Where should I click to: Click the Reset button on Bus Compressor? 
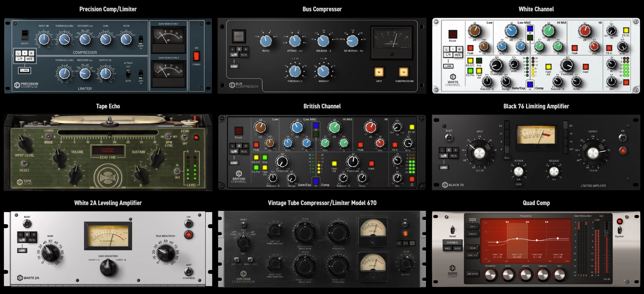pyautogui.click(x=238, y=37)
